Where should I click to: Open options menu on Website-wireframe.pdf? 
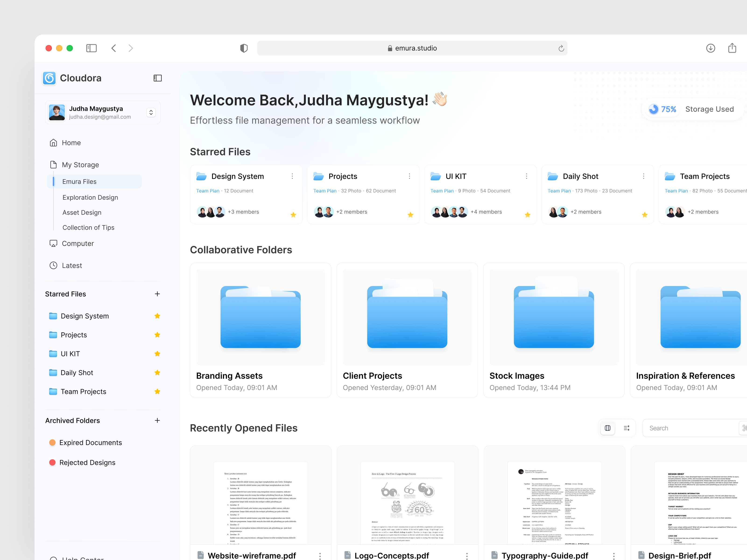pyautogui.click(x=320, y=556)
